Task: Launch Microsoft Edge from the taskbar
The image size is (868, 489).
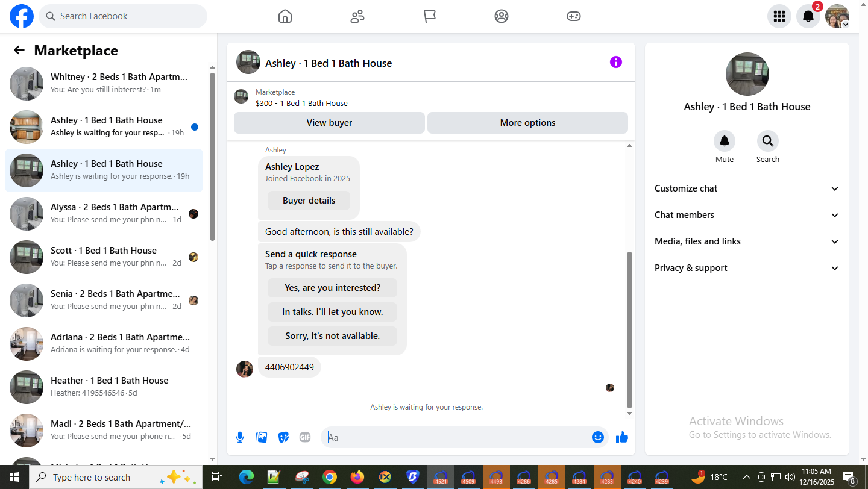Action: 247,477
